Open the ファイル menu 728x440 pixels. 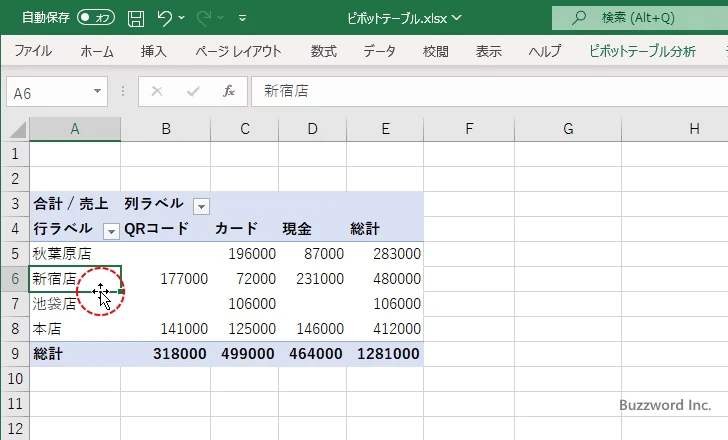[33, 52]
